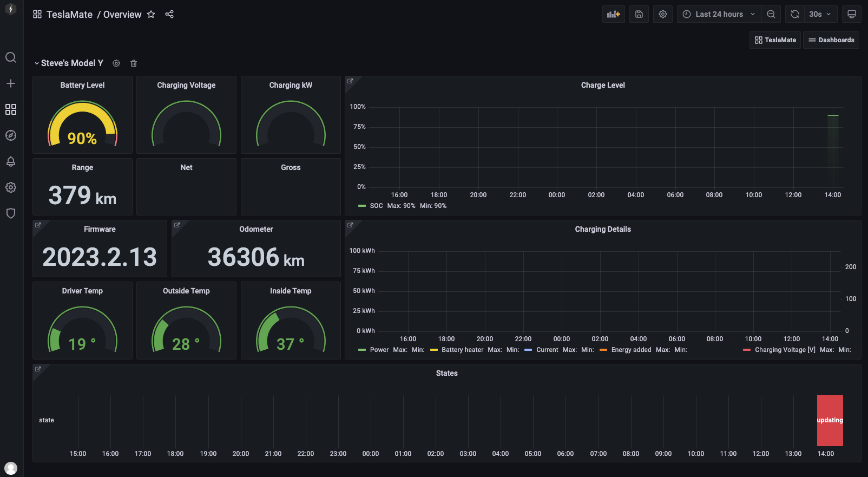Open dashboard settings gear in the top toolbar
Image resolution: width=868 pixels, height=477 pixels.
point(663,14)
